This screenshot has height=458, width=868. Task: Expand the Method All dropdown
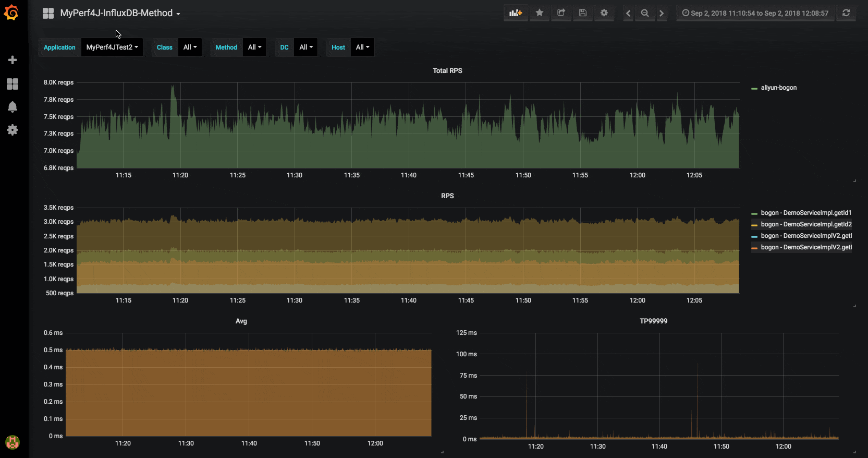254,47
